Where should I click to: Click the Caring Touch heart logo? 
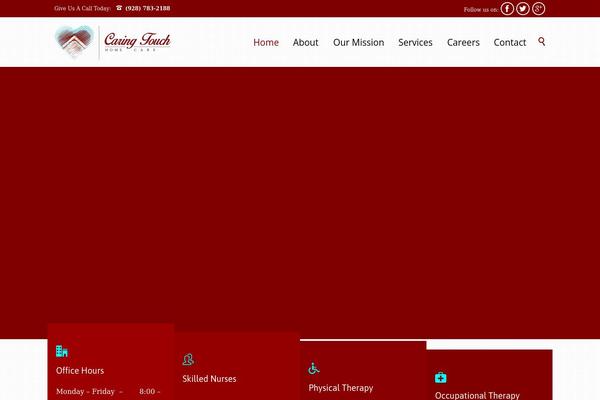74,41
